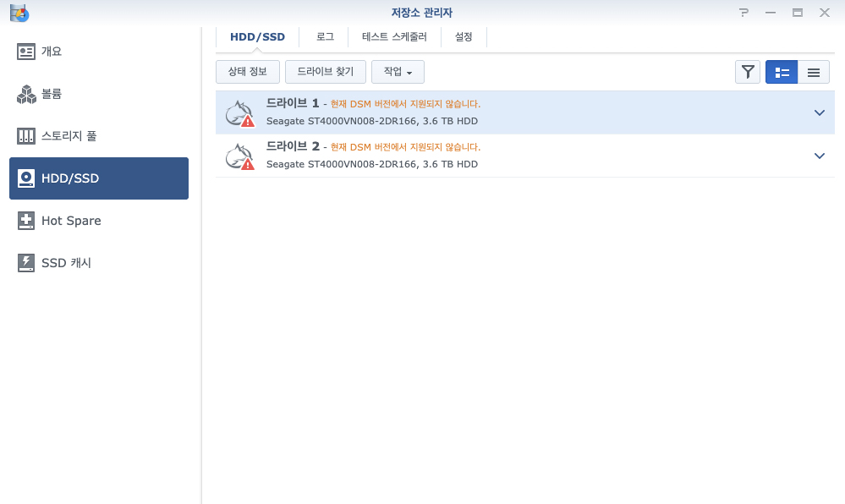
Task: Open the 작업 action dropdown
Action: tap(398, 72)
